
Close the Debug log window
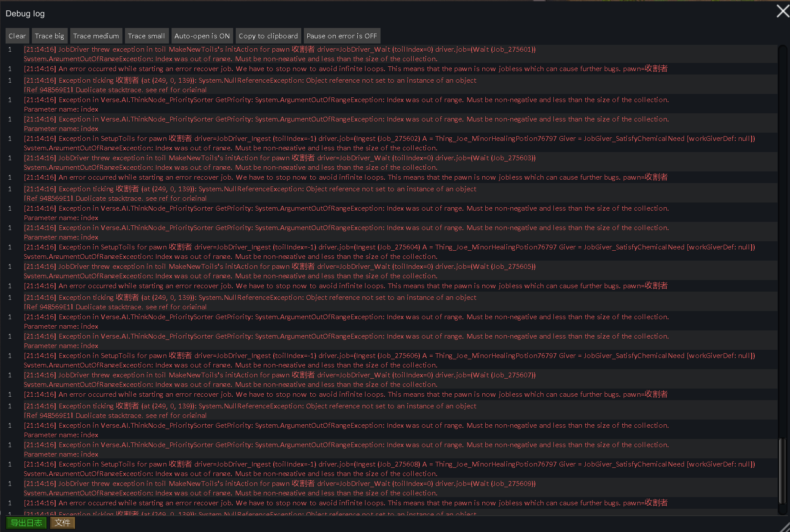point(783,11)
